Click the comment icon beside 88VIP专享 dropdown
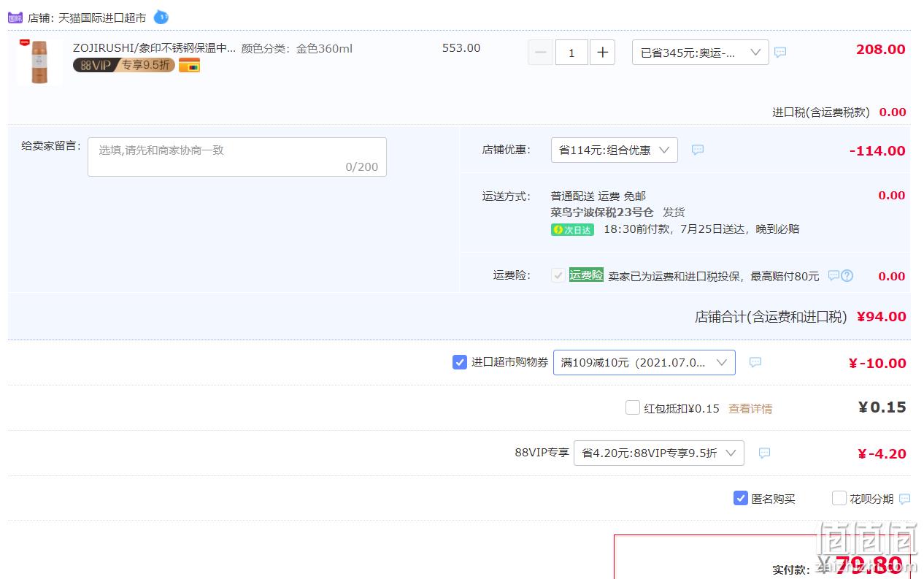This screenshot has height=579, width=924. point(764,453)
